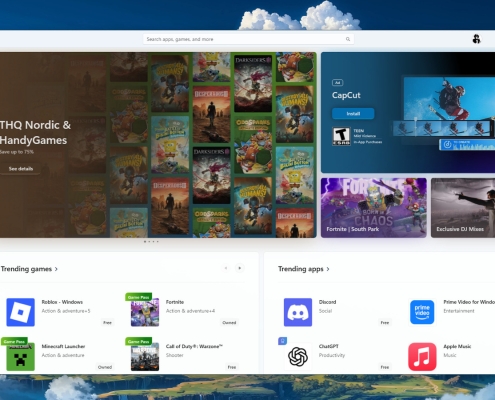Install the CapCut app
The height and width of the screenshot is (400, 495).
353,114
